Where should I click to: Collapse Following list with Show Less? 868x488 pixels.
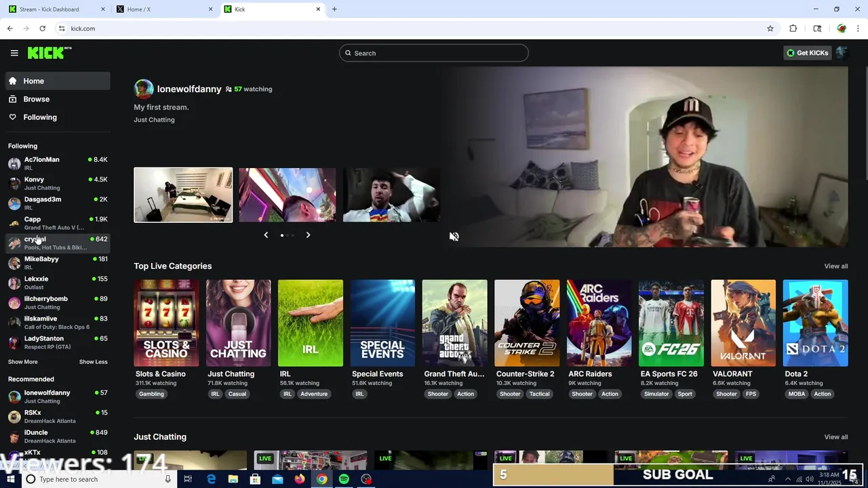tap(94, 362)
